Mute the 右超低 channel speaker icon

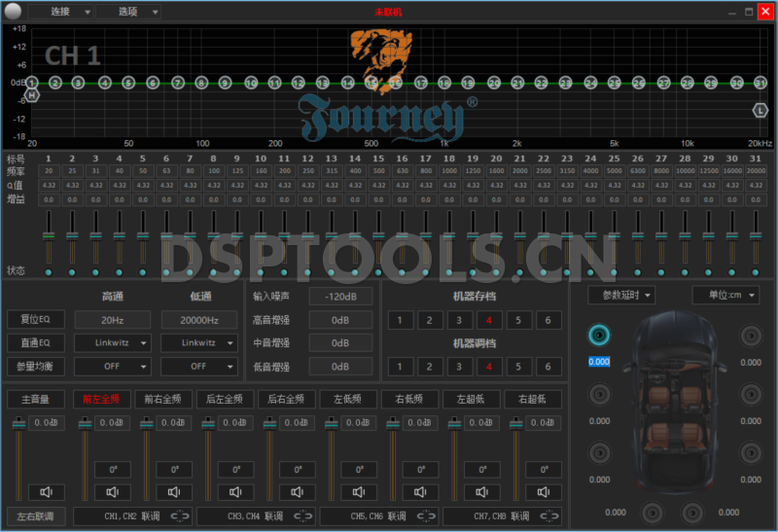coord(544,492)
